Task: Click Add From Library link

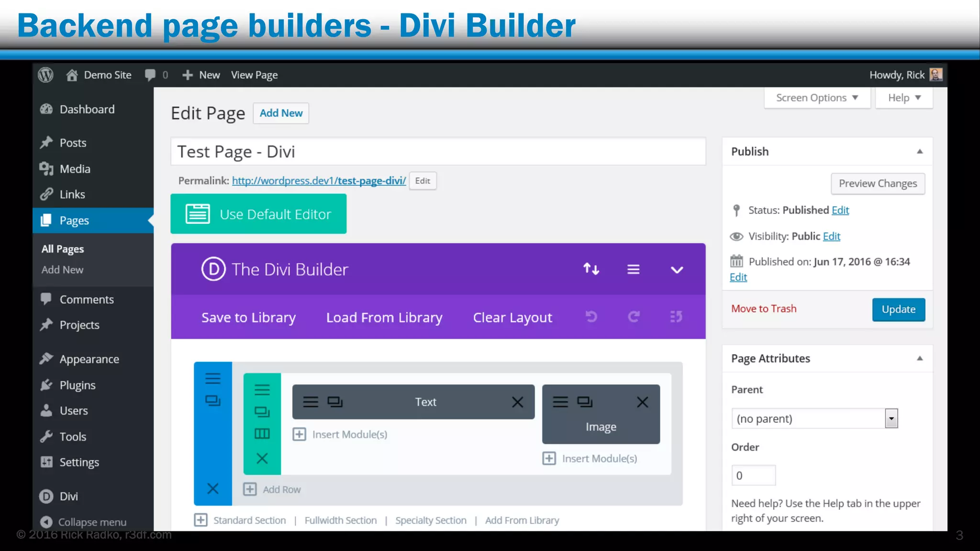Action: 522,520
